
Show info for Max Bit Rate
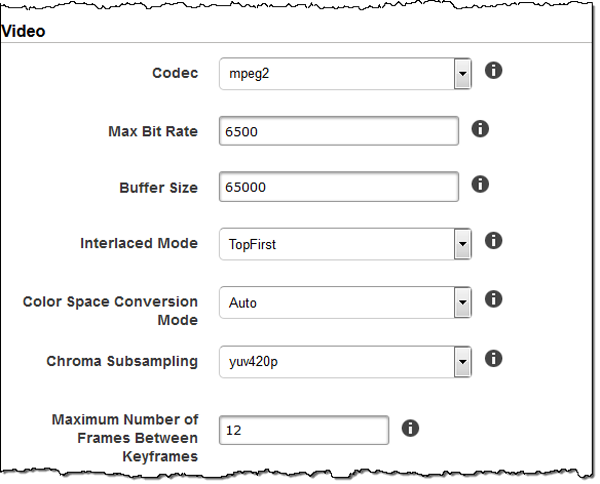coord(480,129)
